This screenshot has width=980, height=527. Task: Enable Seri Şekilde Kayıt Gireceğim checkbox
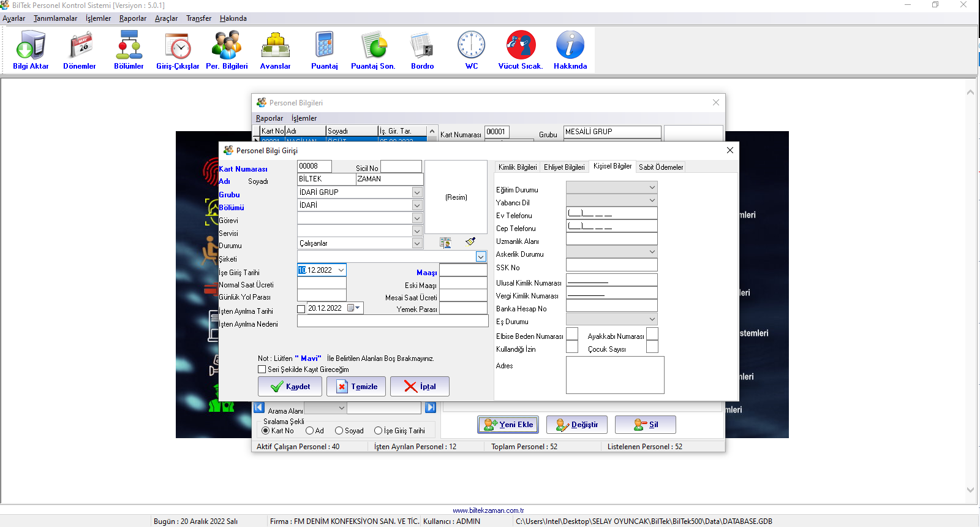[262, 370]
